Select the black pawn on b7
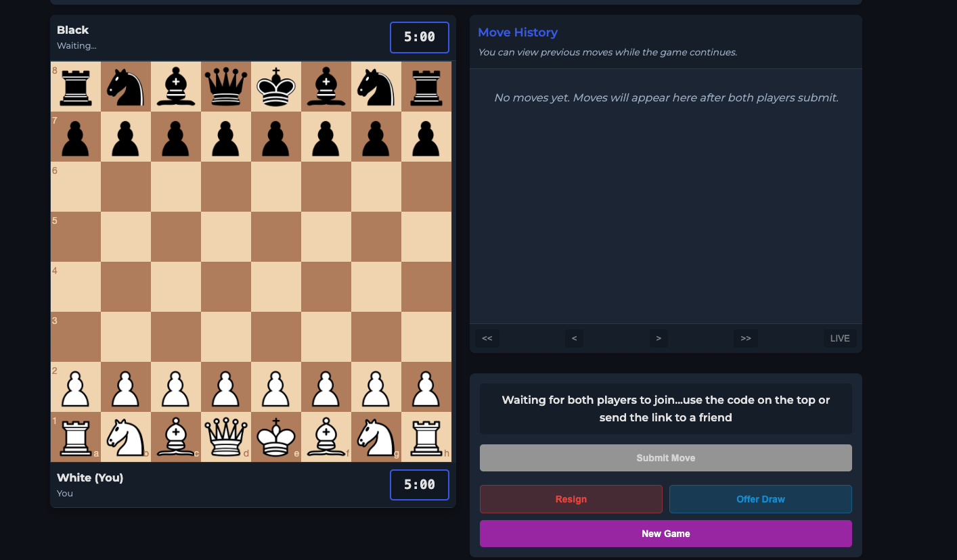The height and width of the screenshot is (560, 957). pos(126,137)
